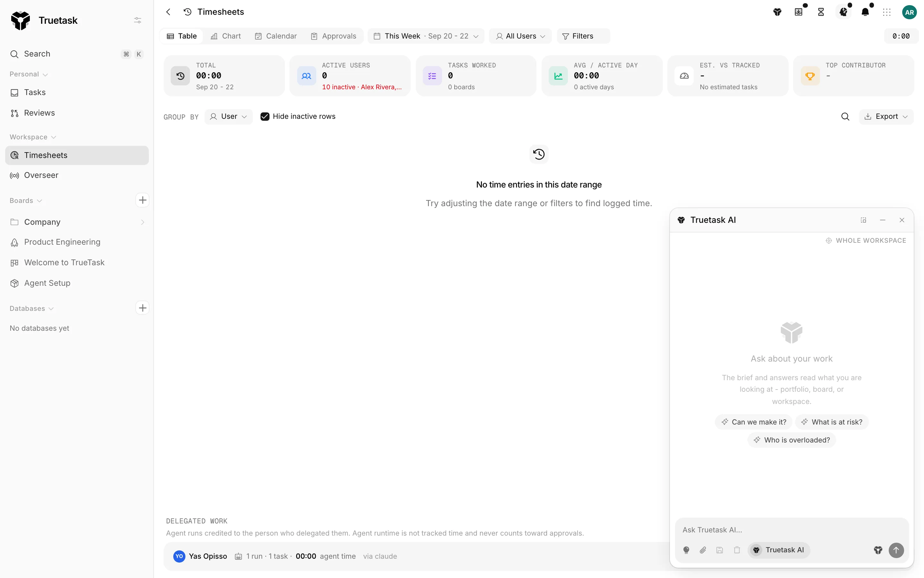
Task: Open the Welcome to TrueTask board
Action: (x=77, y=263)
